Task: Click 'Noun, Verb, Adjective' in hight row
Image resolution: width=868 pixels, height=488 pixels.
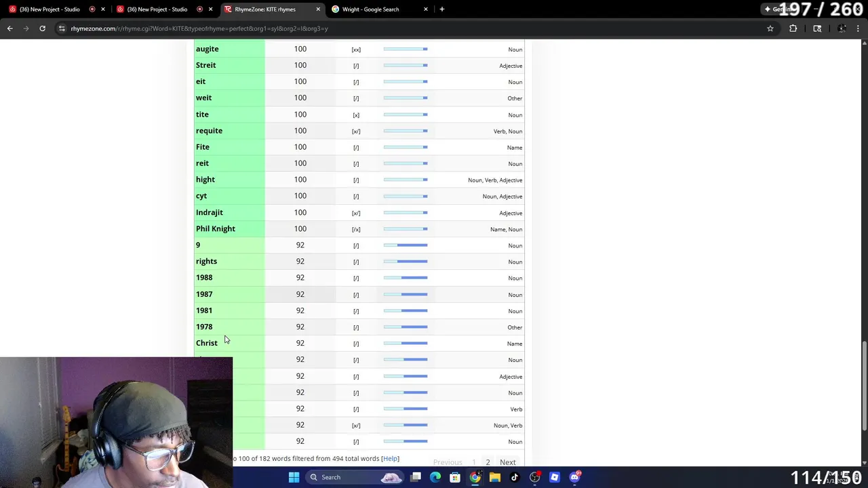Action: coord(495,180)
